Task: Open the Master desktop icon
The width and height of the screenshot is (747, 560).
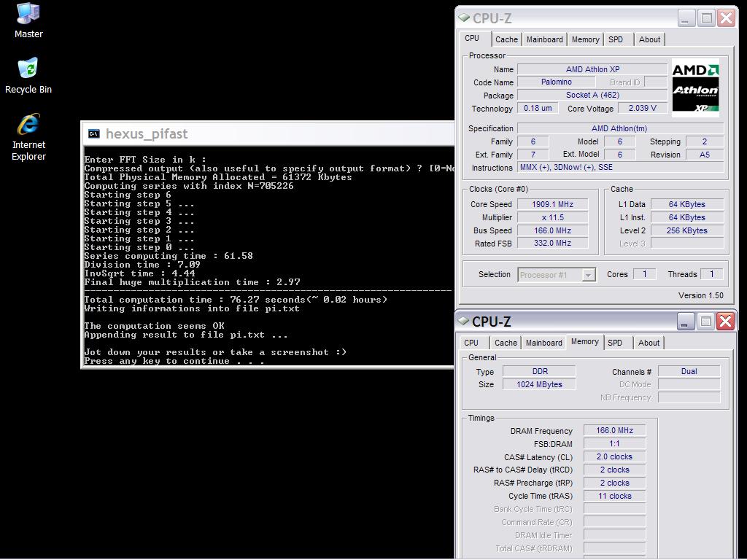Action: tap(28, 20)
